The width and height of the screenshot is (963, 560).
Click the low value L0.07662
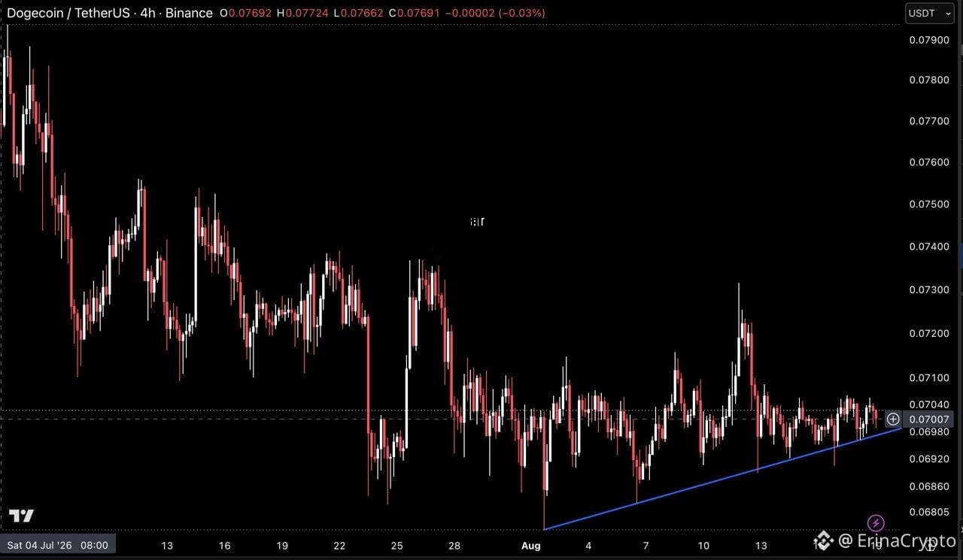359,13
